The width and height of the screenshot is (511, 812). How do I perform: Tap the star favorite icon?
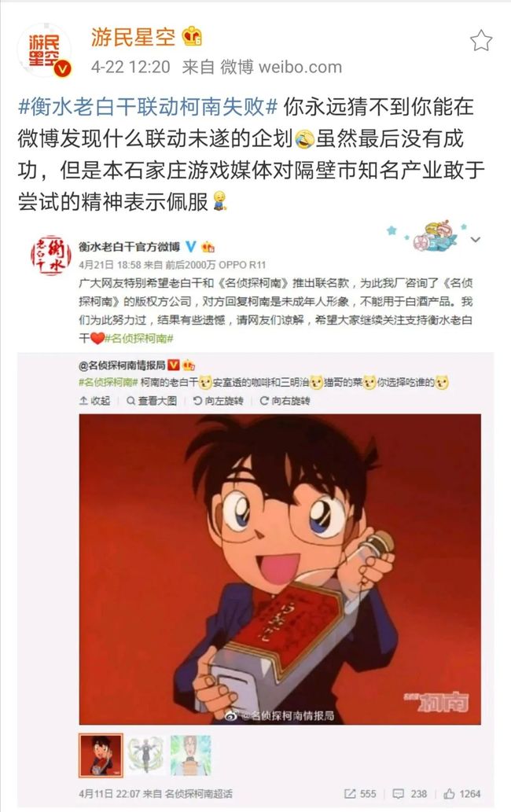[x=480, y=40]
